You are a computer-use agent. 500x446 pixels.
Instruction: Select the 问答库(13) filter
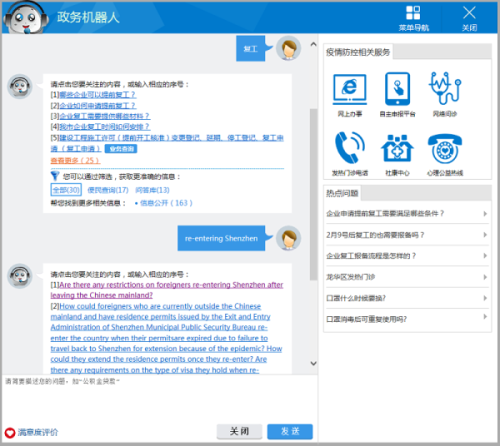pyautogui.click(x=152, y=190)
